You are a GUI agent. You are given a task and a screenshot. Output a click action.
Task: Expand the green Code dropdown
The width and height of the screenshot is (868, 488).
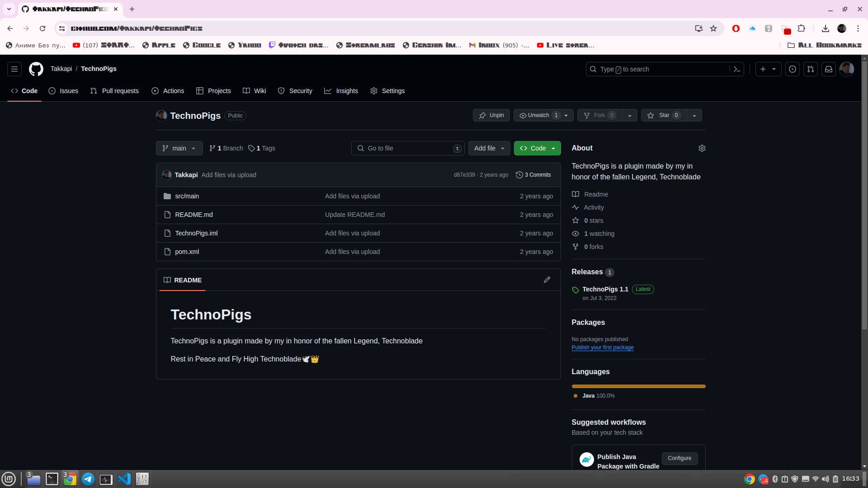coord(537,148)
